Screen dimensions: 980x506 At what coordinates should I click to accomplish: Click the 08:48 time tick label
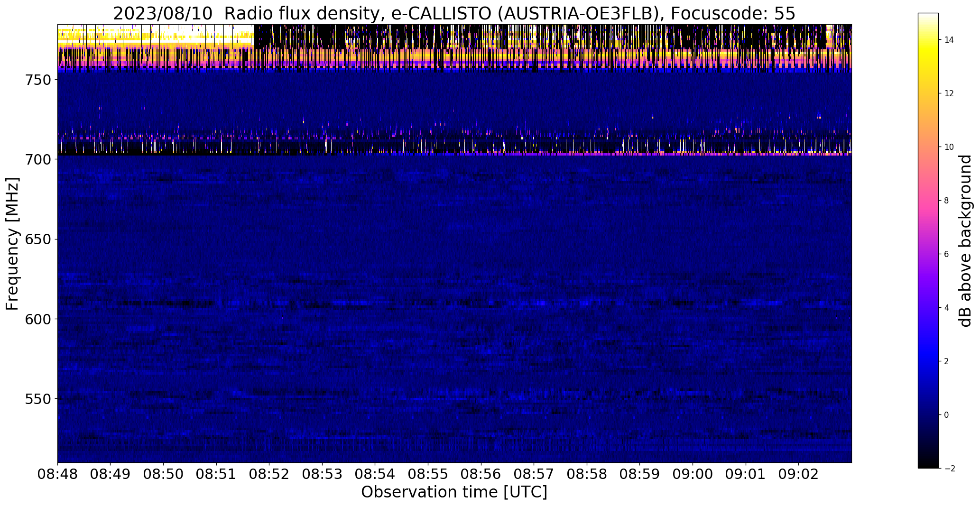click(x=57, y=475)
